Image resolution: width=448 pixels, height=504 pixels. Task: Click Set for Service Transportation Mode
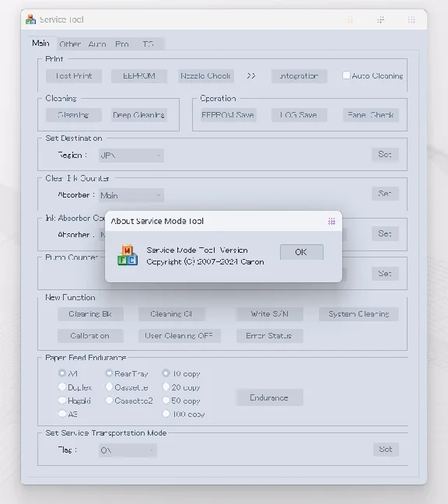pyautogui.click(x=386, y=450)
